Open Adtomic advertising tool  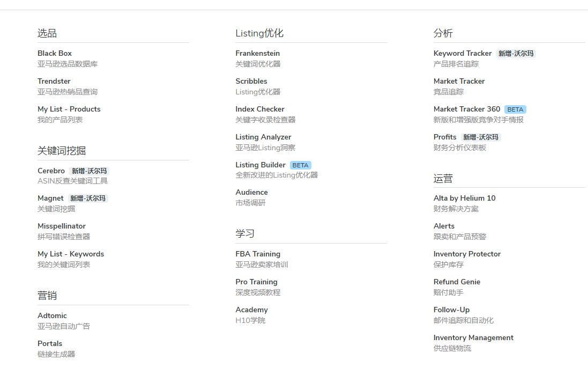[52, 316]
